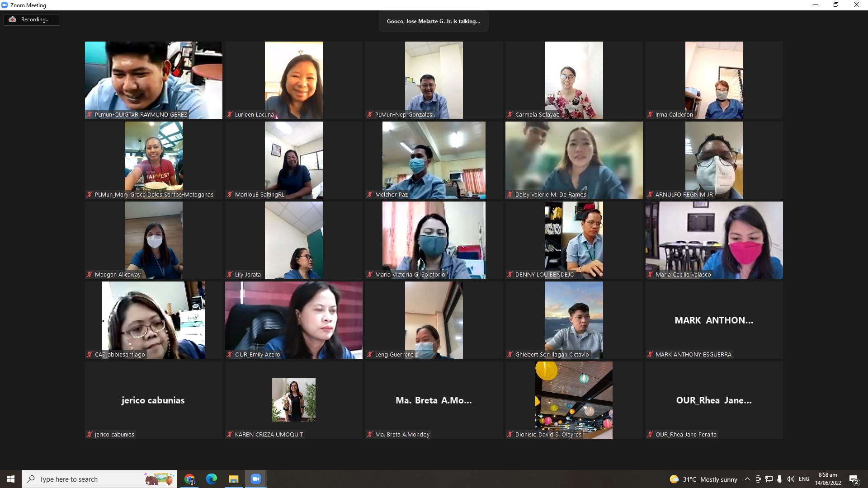Screen dimensions: 868x488
Task: Open File Explorer from the taskbar
Action: coord(233,479)
